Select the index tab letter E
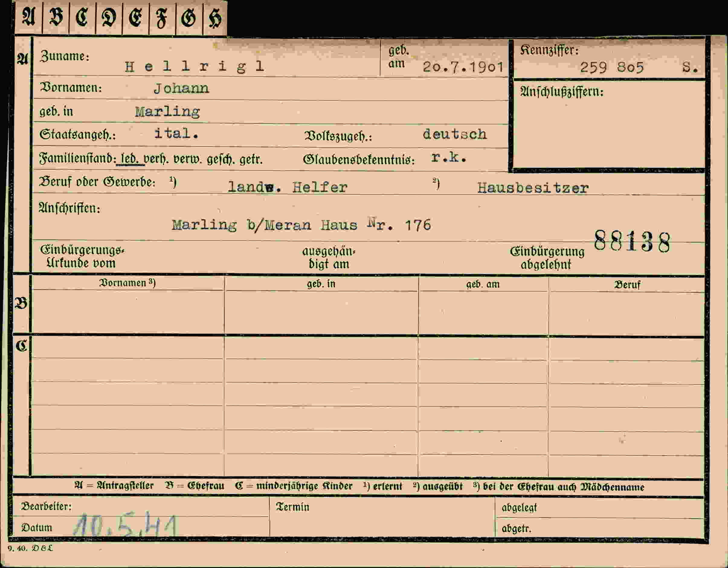This screenshot has width=728, height=568. [135, 17]
